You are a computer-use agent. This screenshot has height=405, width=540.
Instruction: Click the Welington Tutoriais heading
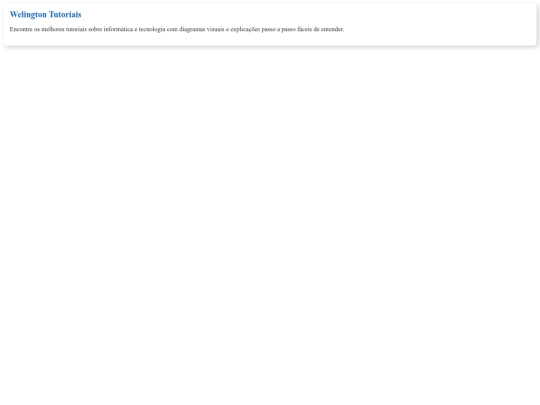pyautogui.click(x=45, y=14)
